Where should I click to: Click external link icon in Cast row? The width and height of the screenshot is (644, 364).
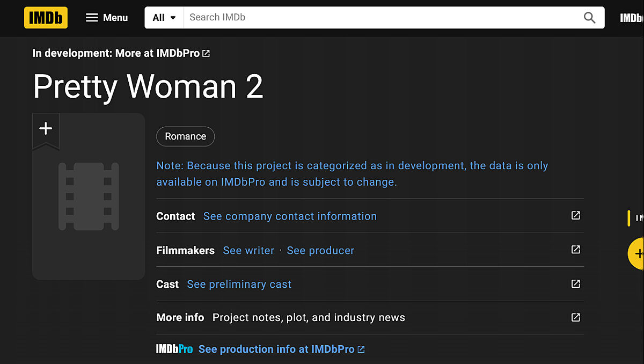tap(575, 283)
